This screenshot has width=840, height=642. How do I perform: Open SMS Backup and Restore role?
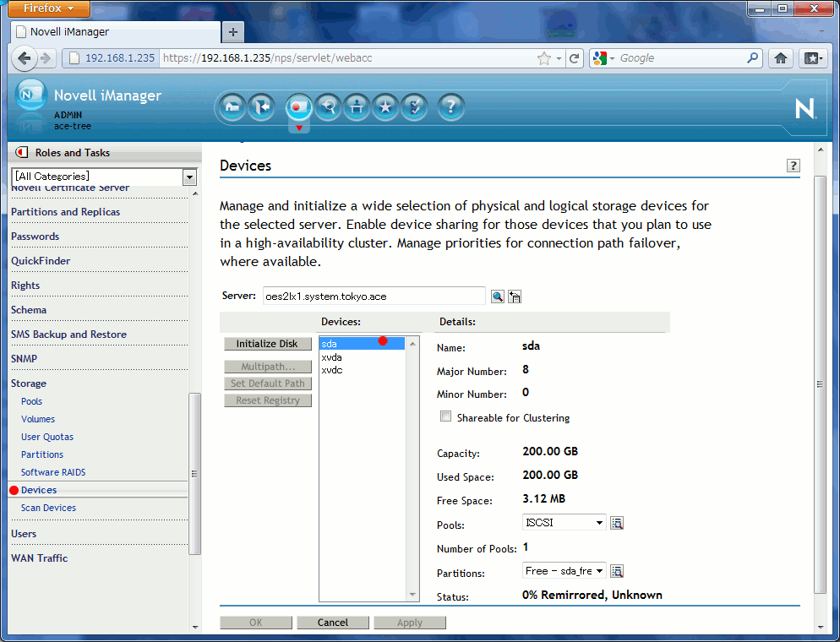point(68,335)
